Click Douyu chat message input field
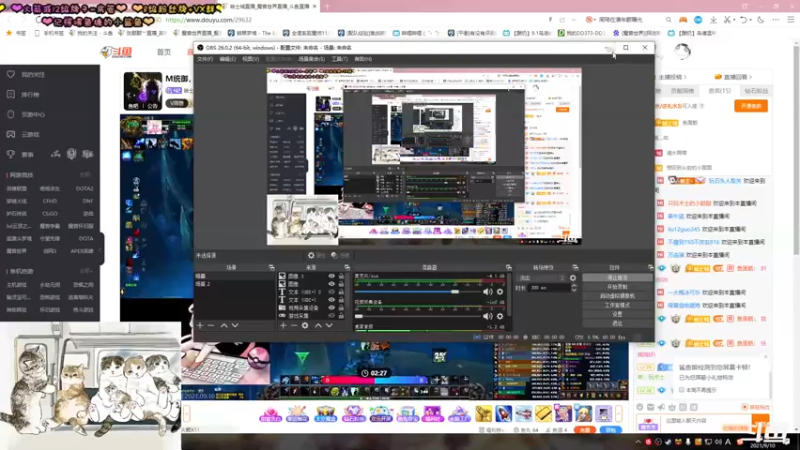Screen dimensions: 800x450 pyautogui.click(x=707, y=421)
